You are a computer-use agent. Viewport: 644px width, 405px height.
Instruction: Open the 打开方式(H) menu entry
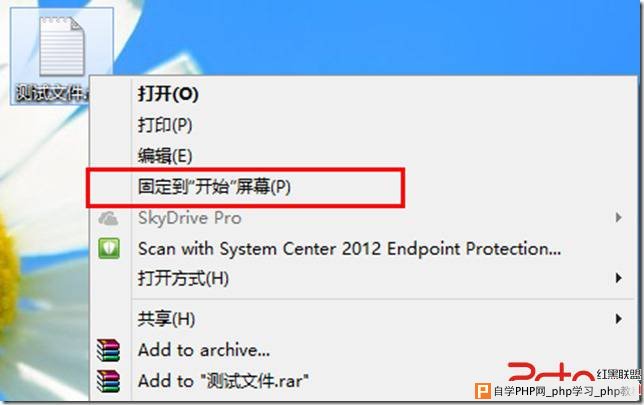363,278
